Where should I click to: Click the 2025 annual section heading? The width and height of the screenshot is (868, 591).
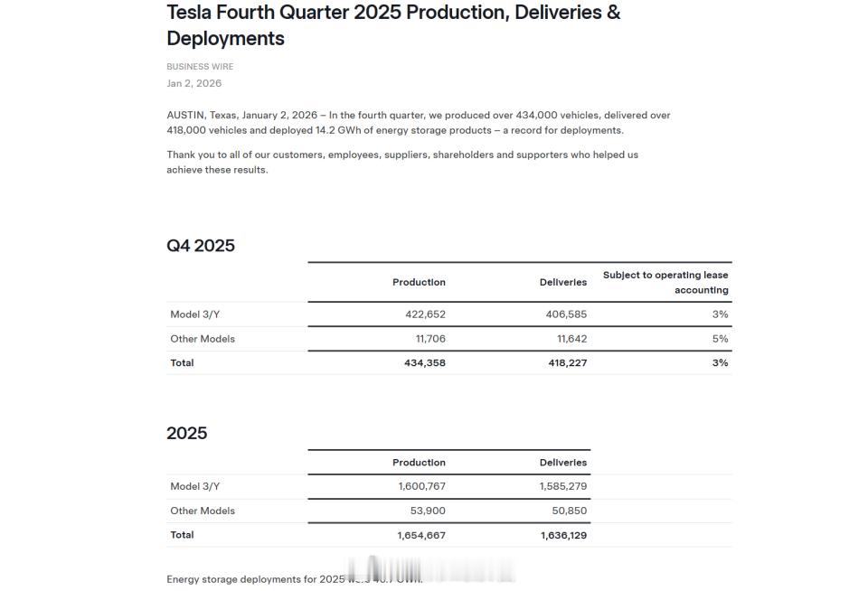(186, 433)
